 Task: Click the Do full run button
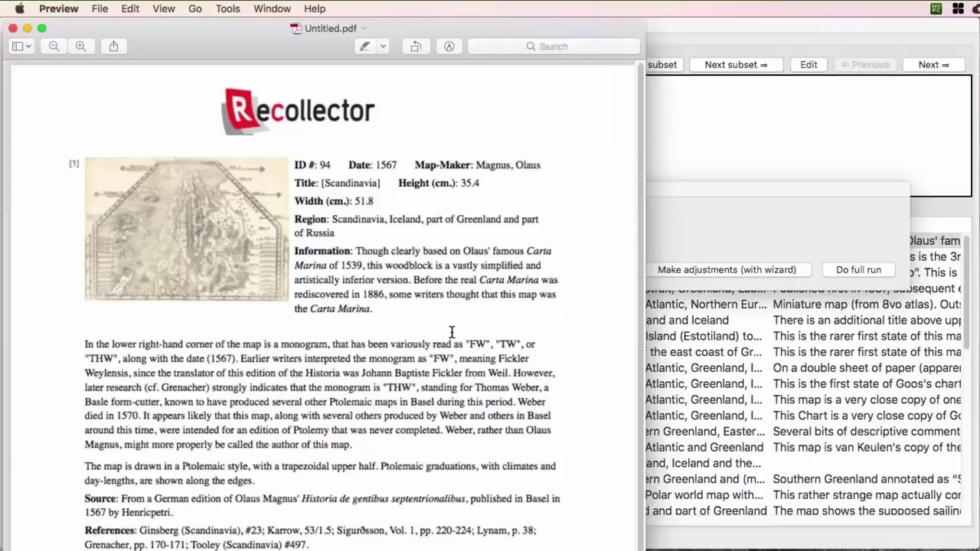click(858, 269)
